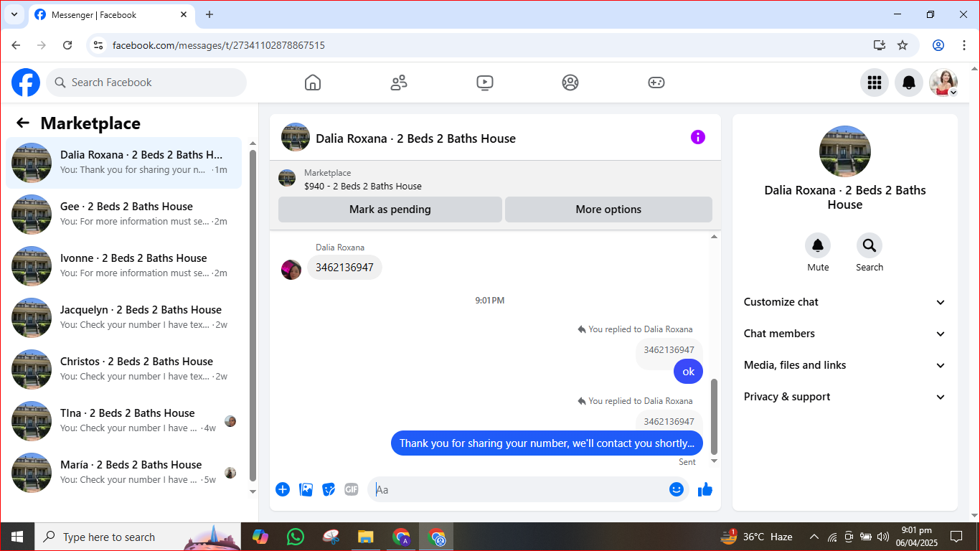Open Ivonne · 2 Beds 2 Baths conversation
This screenshot has height=551, width=980.
click(x=124, y=266)
